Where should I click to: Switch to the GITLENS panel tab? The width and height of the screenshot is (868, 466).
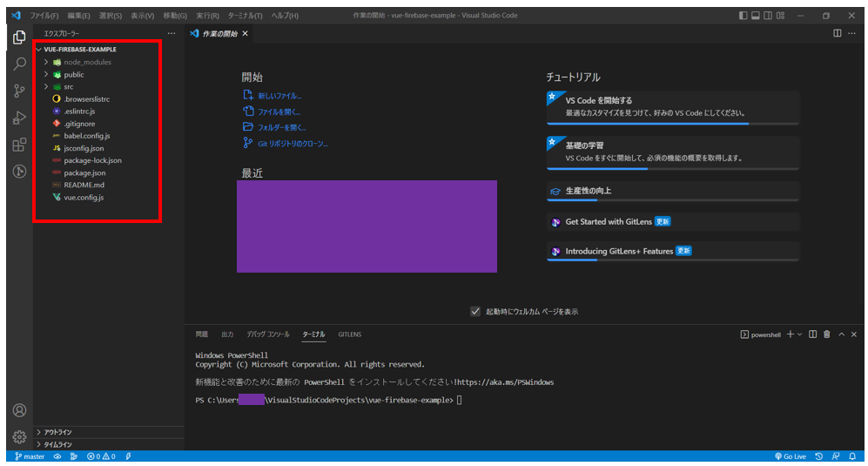pyautogui.click(x=350, y=334)
